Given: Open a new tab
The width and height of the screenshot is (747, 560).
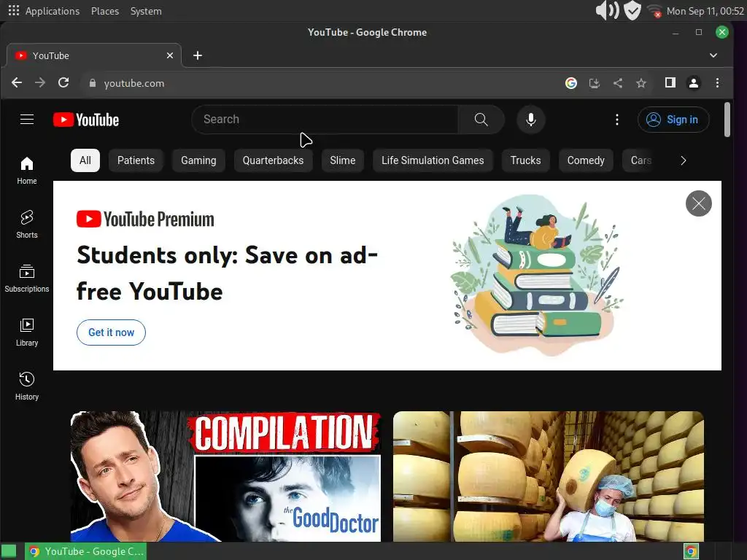Looking at the screenshot, I should 198,55.
